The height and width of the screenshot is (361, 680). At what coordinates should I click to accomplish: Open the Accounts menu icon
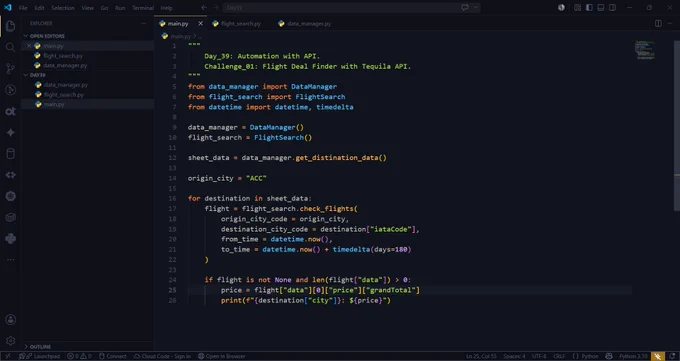click(10, 320)
